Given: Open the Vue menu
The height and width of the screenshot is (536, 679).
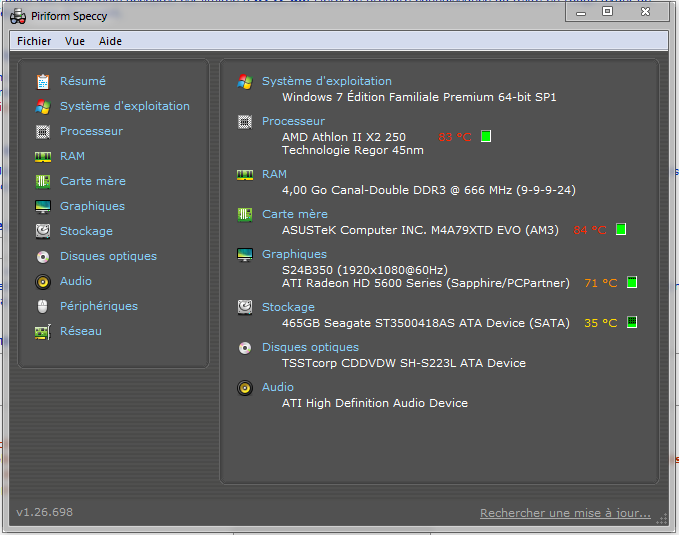Looking at the screenshot, I should 75,41.
